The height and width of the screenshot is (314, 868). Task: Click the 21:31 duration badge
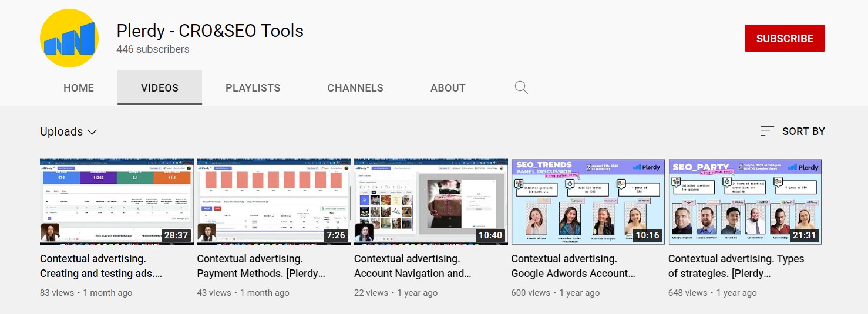pos(805,235)
